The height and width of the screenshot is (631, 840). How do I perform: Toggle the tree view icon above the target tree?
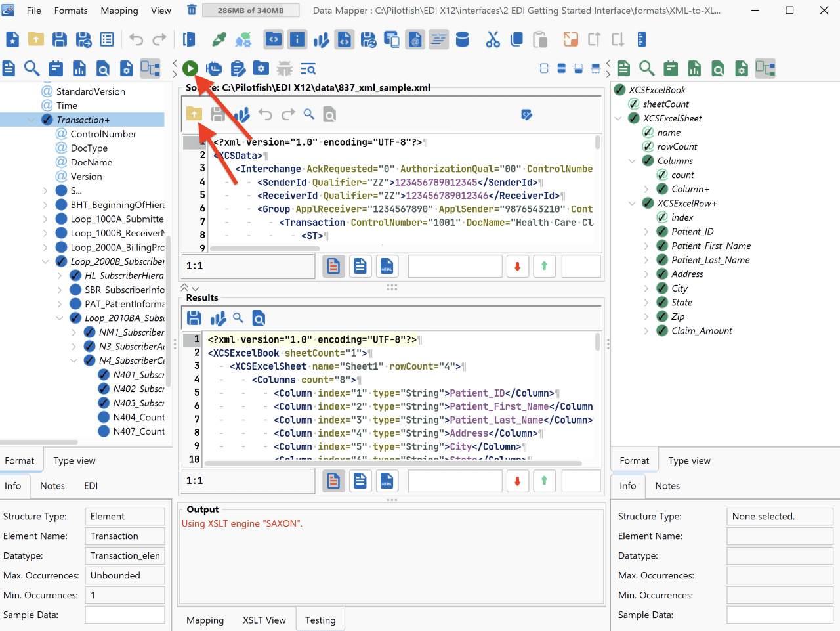click(x=765, y=68)
